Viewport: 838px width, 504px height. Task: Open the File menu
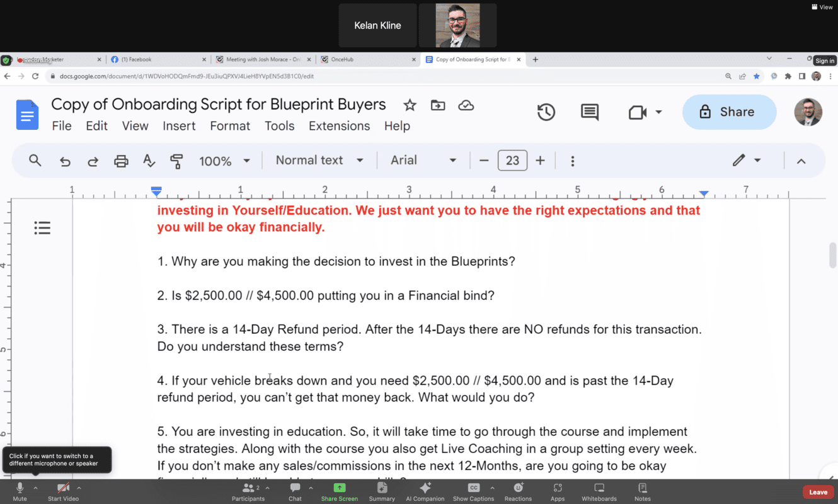pos(62,126)
